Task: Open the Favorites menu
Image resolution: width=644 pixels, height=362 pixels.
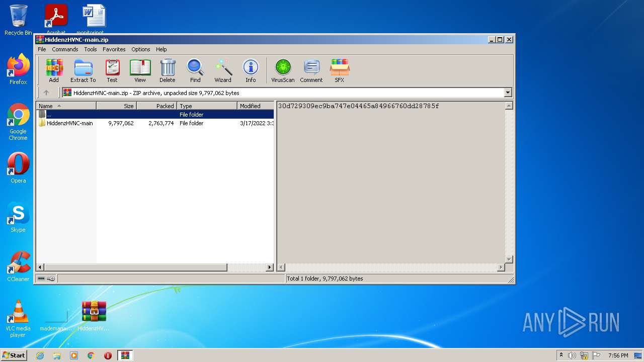Action: click(114, 49)
